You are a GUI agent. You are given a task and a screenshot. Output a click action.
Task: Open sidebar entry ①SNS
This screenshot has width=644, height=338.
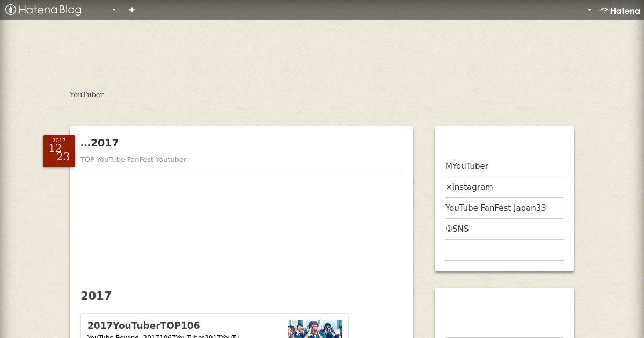457,229
